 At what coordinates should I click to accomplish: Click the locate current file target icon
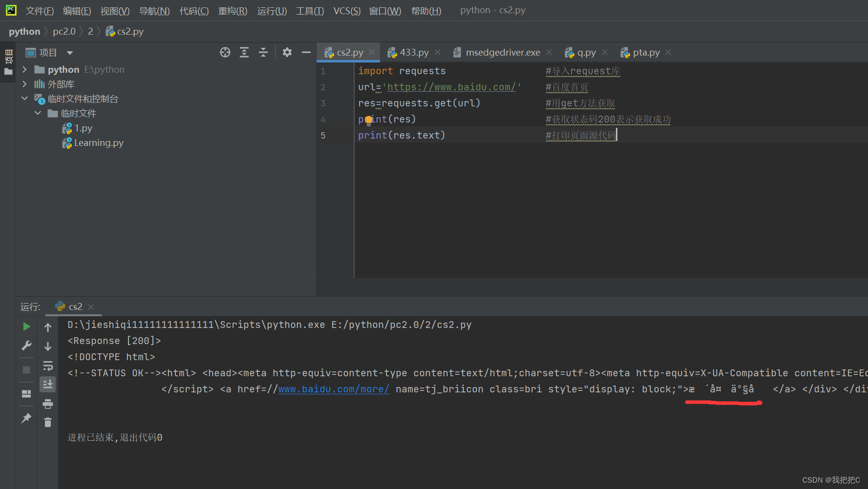(225, 52)
